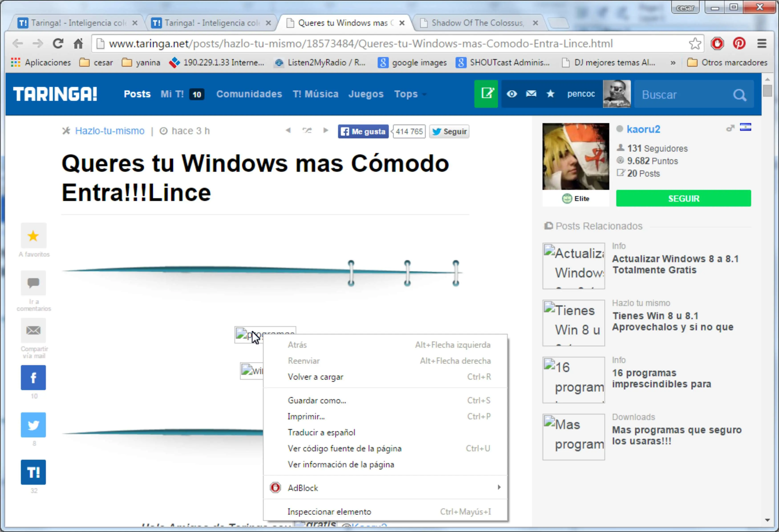The image size is (779, 532).
Task: Click the browser back arrow
Action: [18, 44]
